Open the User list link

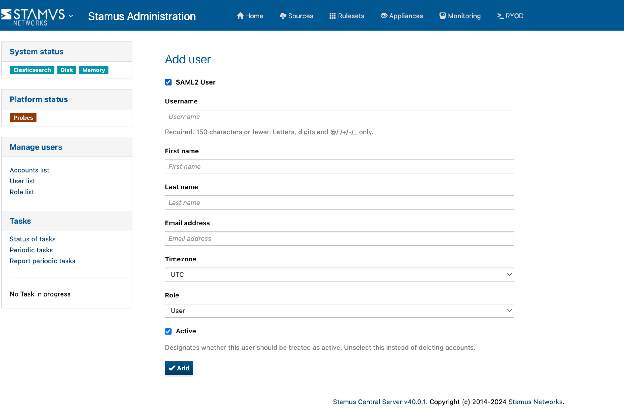click(22, 181)
